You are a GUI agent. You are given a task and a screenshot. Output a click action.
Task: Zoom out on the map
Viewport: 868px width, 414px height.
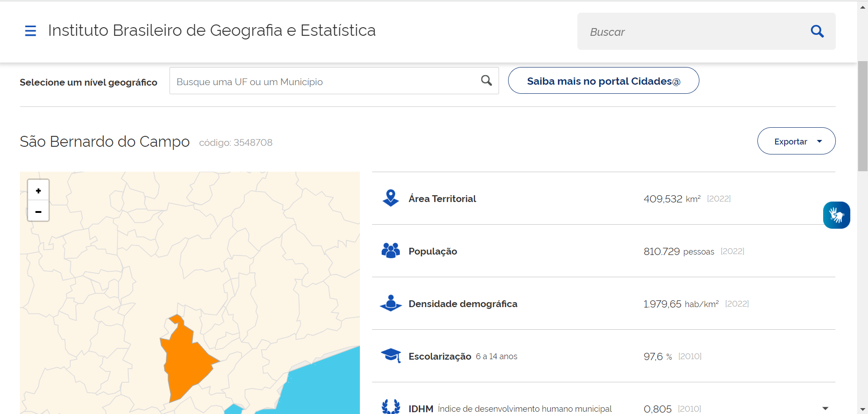[39, 211]
